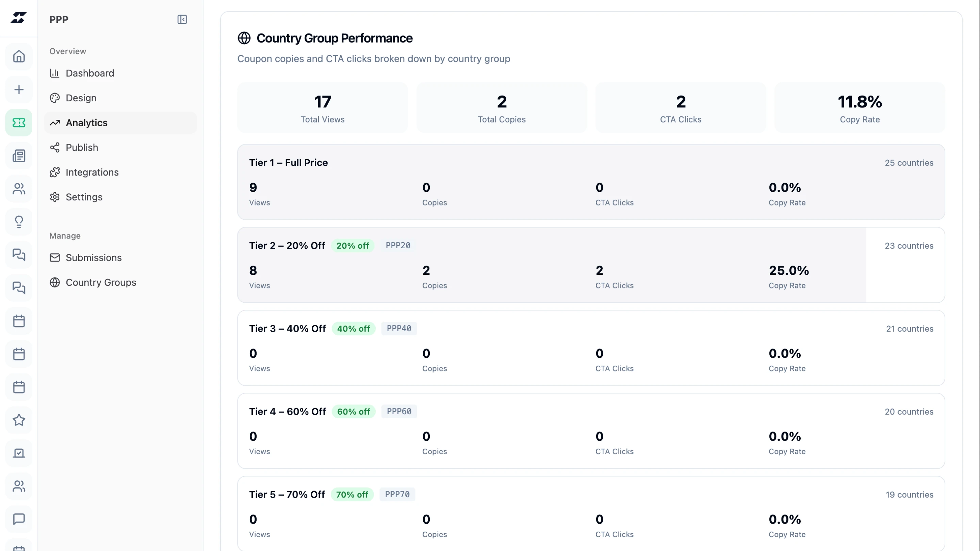Open the Publish section
The width and height of the screenshot is (980, 551).
tap(82, 148)
